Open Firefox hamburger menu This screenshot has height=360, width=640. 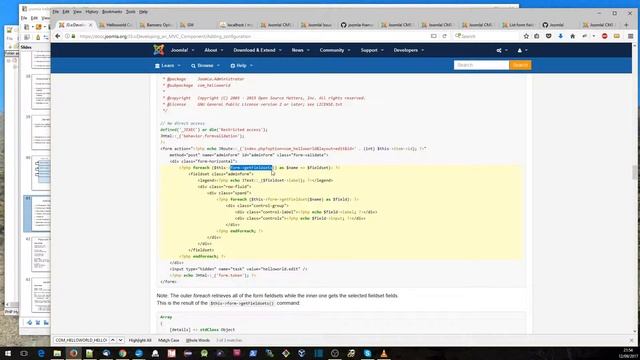point(630,36)
